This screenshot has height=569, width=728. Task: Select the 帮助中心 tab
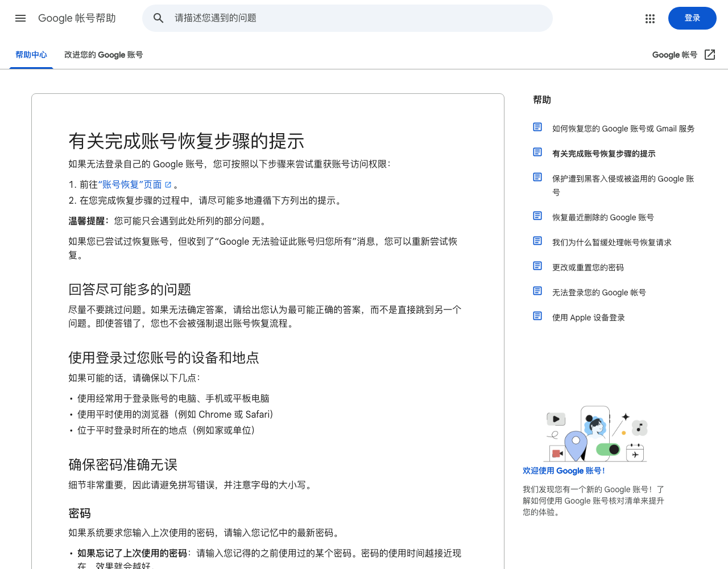[x=31, y=55]
